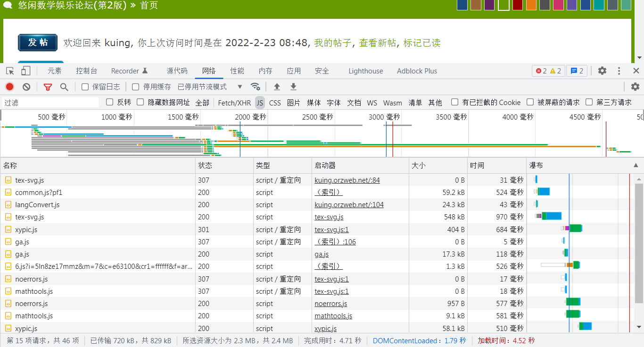Open the Lighthouse tab
644x347 pixels.
pos(366,71)
